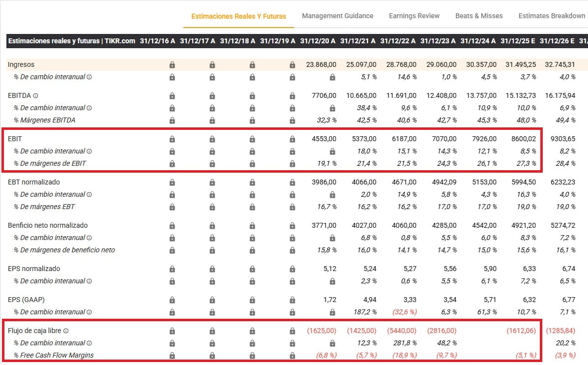The width and height of the screenshot is (588, 365).
Task: Click info icon on EBIT % De cambio interanual
Action: (x=89, y=152)
